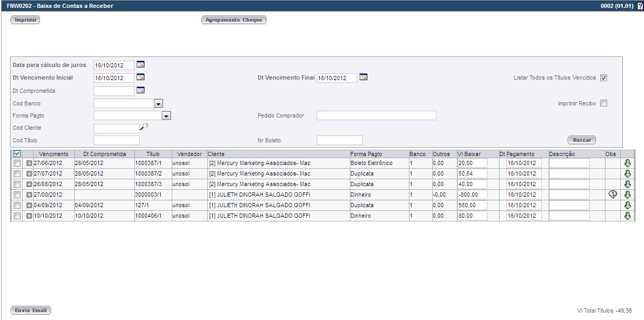Click Cliente column header
Viewport: 644px width, 320px height.
(216, 154)
